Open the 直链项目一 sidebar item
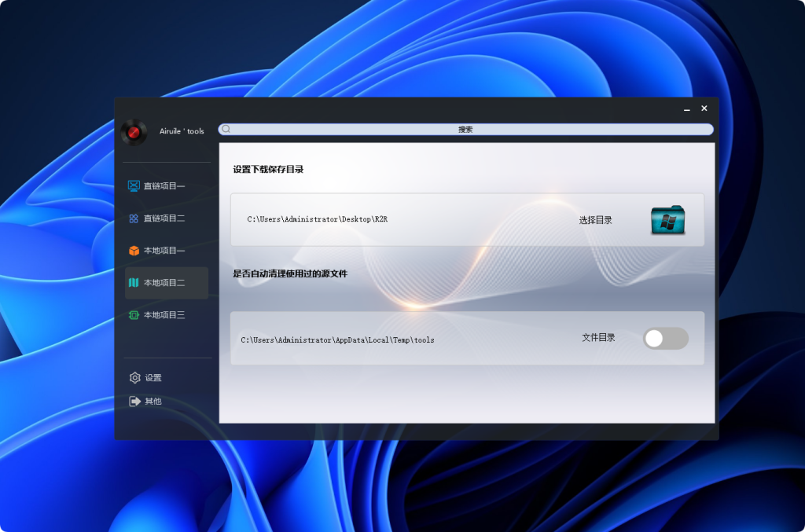 coord(167,185)
